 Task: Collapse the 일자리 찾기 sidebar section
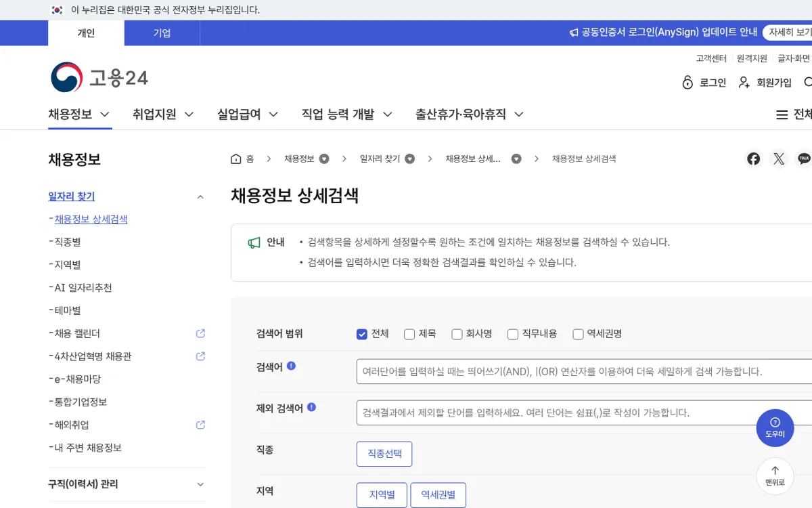click(x=200, y=197)
